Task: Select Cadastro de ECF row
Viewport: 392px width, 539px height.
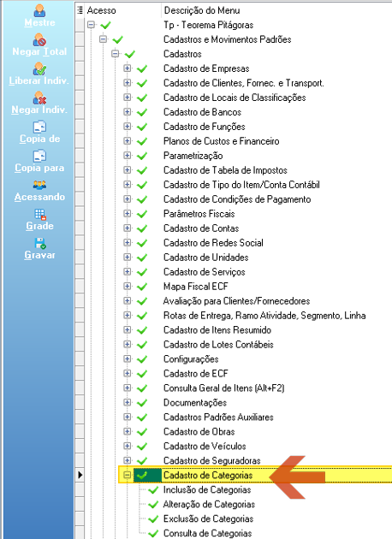Action: coord(196,374)
